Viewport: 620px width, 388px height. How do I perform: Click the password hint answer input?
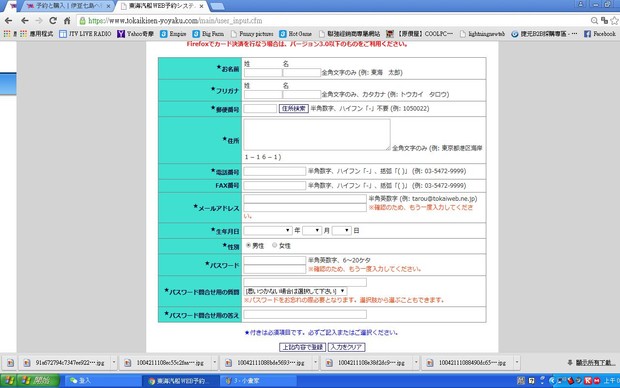tap(305, 314)
